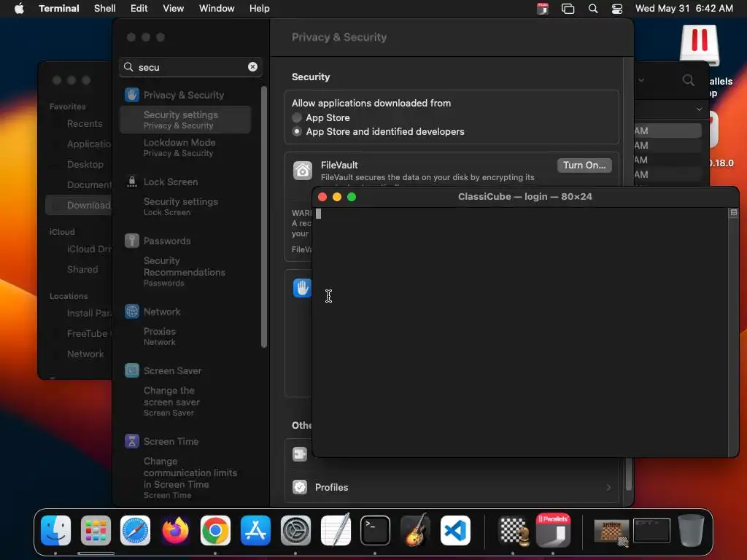Screen dimensions: 747x560
Task: Select the Privacy & Security sidebar result
Action: pyautogui.click(x=185, y=95)
